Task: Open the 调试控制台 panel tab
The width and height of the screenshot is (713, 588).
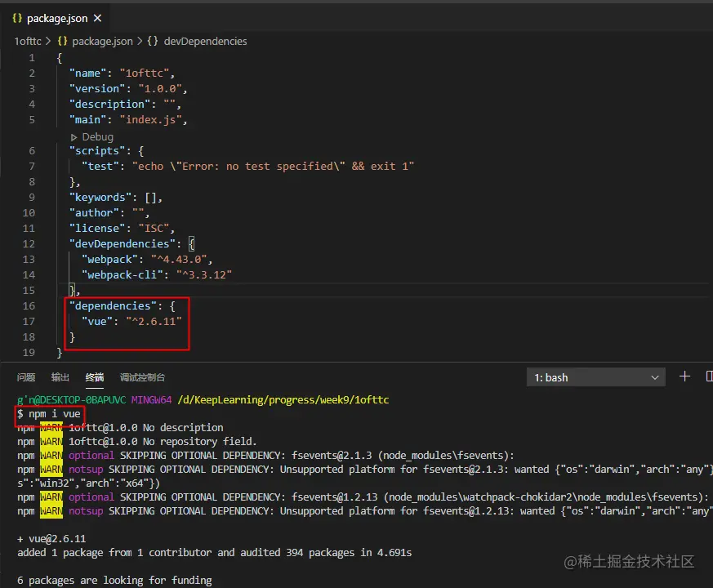Action: click(x=142, y=377)
